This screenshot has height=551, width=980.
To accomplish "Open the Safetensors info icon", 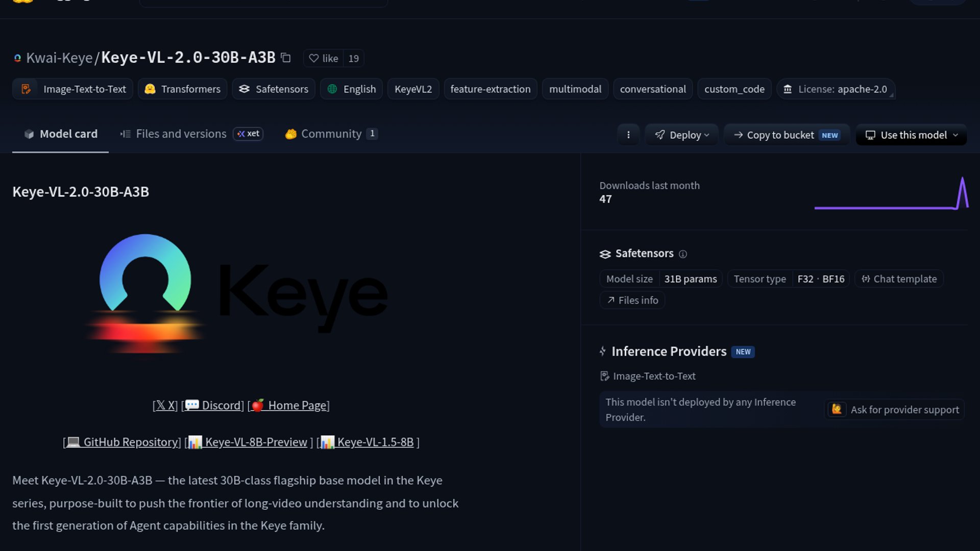I will click(683, 254).
